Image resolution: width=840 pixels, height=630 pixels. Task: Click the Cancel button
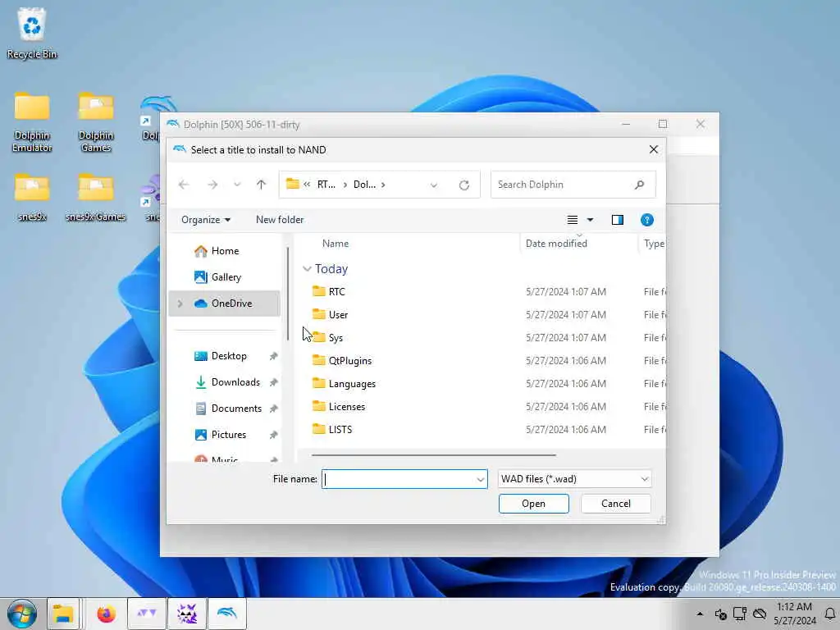pos(615,504)
